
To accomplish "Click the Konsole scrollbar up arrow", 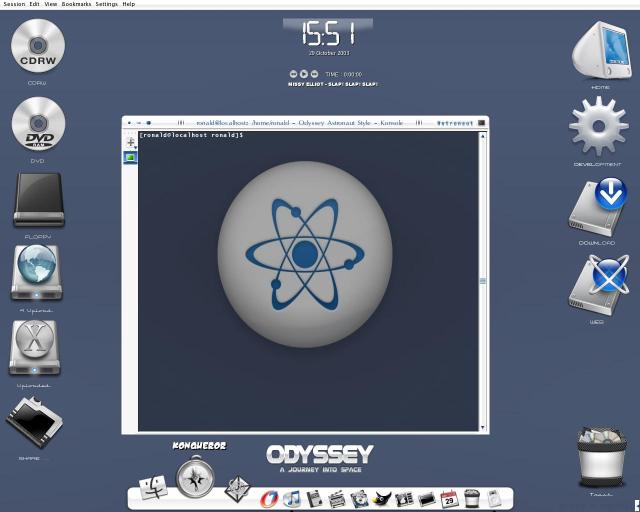I will click(483, 136).
